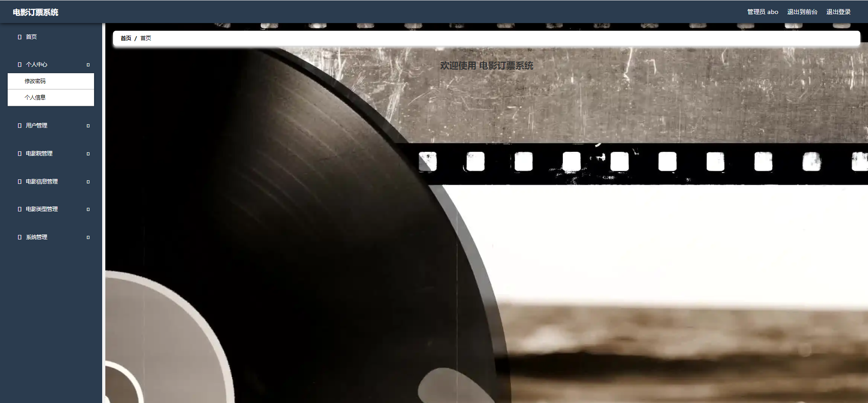The width and height of the screenshot is (868, 403).
Task: Click the first 首页 breadcrumb link
Action: pos(126,38)
